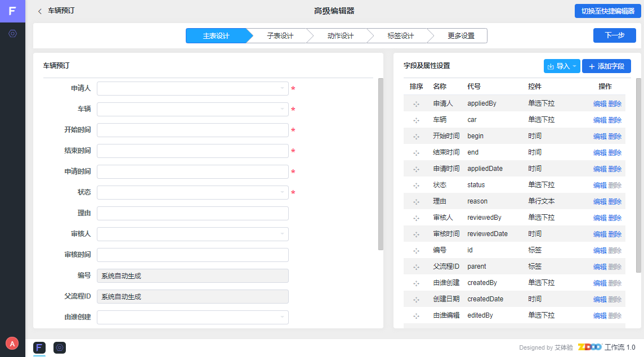Screen dimensions: 644x357
Task: Click the F app icon in bottom bar
Action: 39,347
